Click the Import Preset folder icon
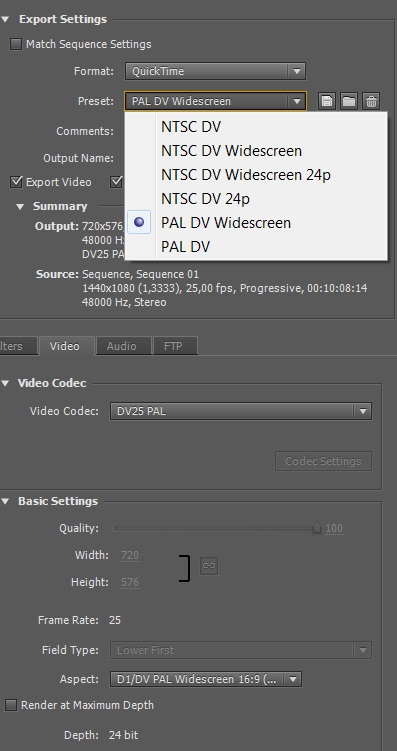The image size is (397, 751). tap(349, 101)
